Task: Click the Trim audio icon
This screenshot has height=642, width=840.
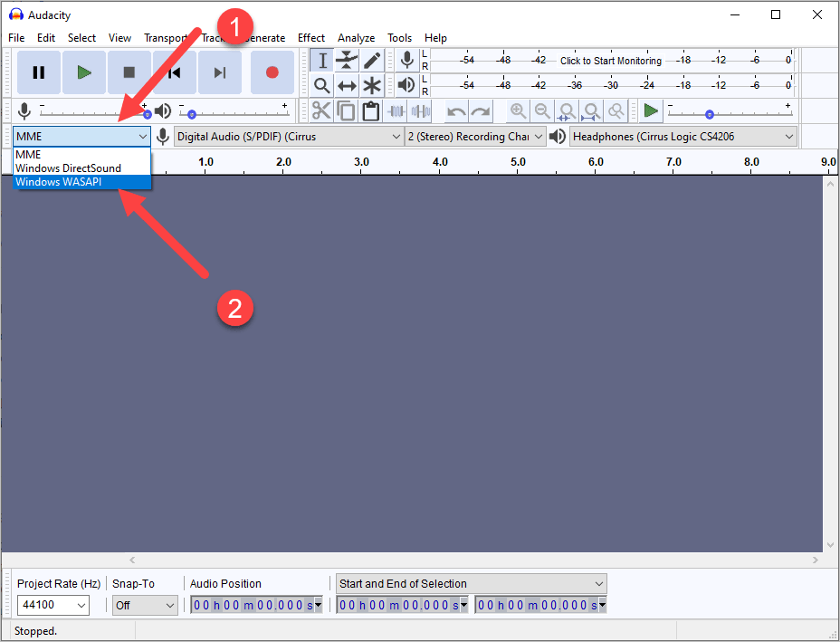Action: point(396,111)
